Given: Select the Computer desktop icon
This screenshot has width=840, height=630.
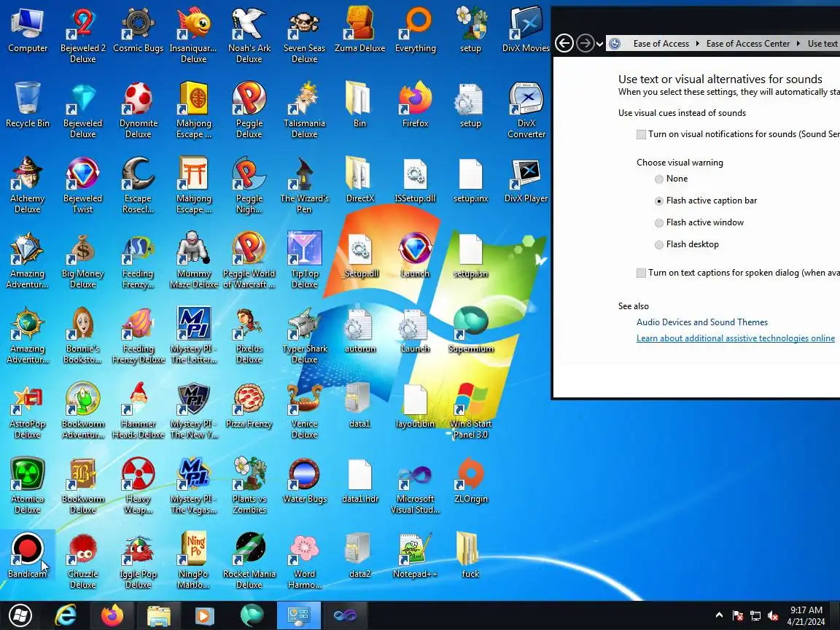Looking at the screenshot, I should click(x=27, y=29).
